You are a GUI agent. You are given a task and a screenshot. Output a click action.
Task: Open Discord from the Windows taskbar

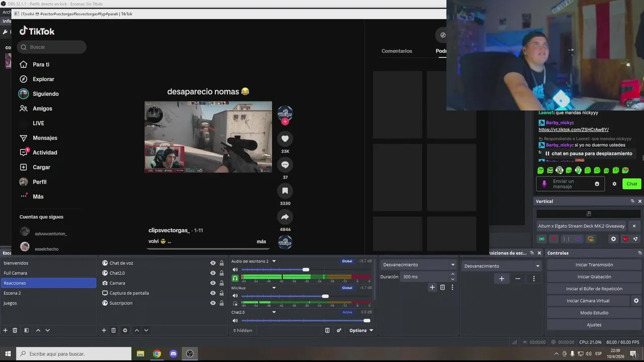[x=174, y=353]
